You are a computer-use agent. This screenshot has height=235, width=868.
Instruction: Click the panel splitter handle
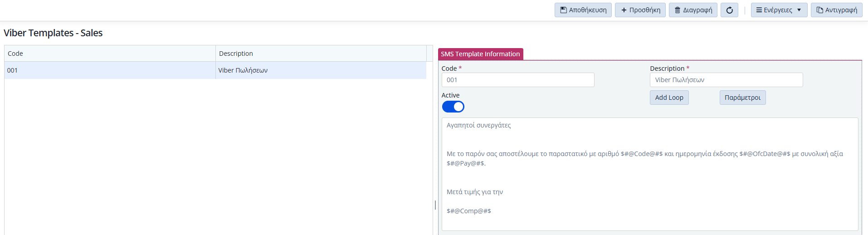(x=435, y=205)
